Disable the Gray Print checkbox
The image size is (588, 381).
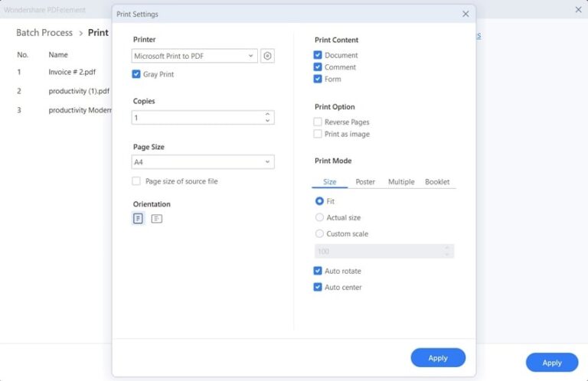pos(136,74)
